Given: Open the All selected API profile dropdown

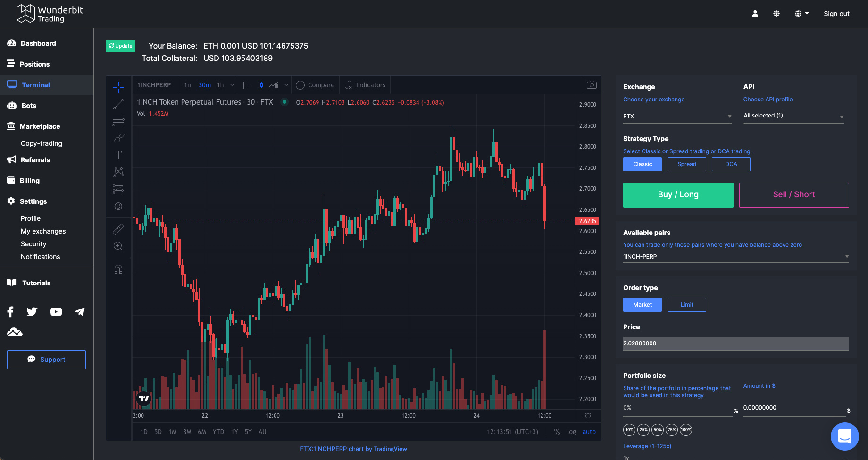Looking at the screenshot, I should tap(794, 116).
